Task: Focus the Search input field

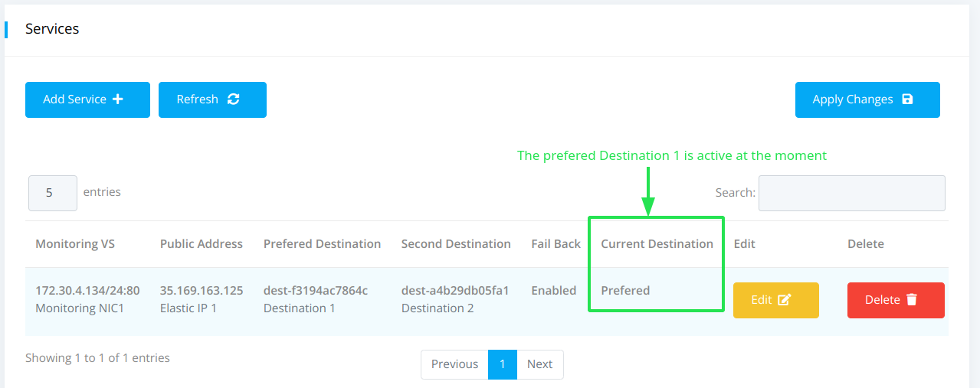Action: [852, 193]
